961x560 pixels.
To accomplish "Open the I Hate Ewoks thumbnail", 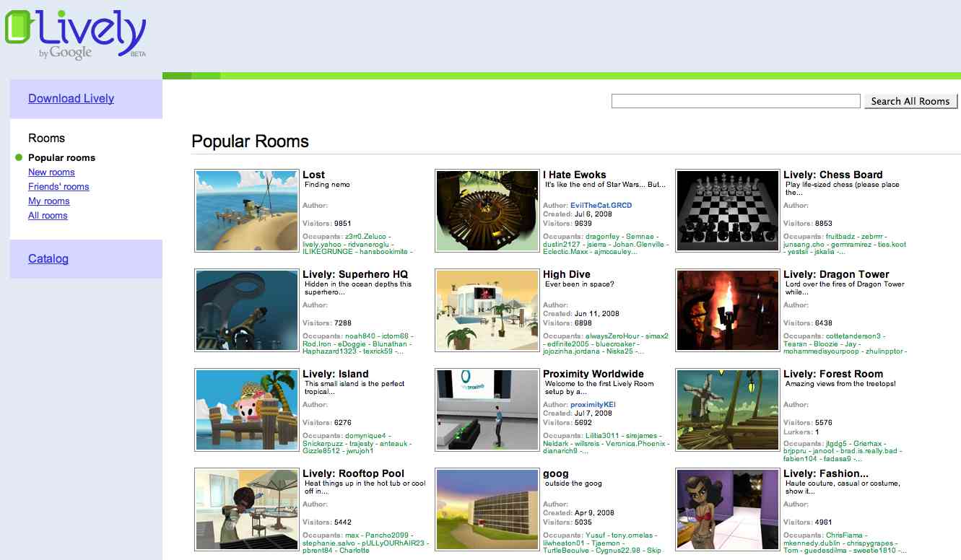I will [487, 211].
